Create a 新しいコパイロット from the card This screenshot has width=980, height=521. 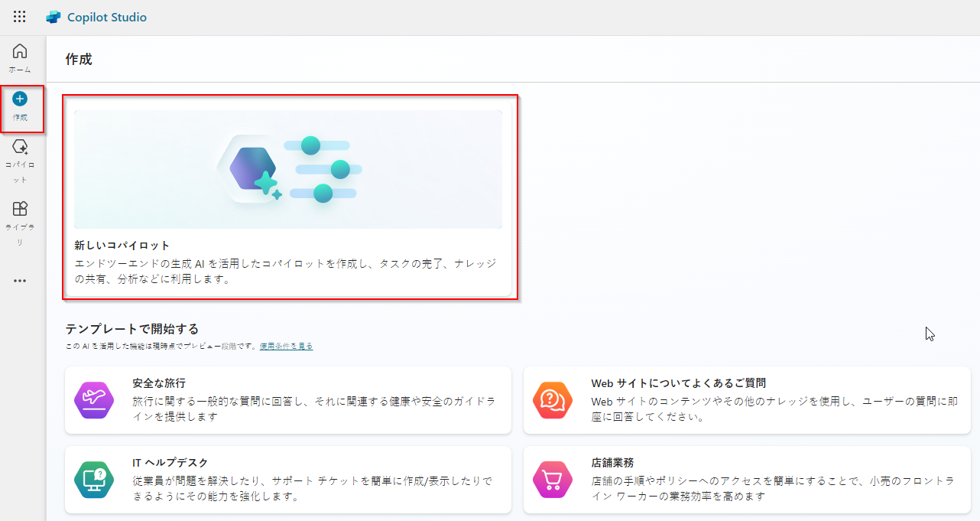pos(289,199)
